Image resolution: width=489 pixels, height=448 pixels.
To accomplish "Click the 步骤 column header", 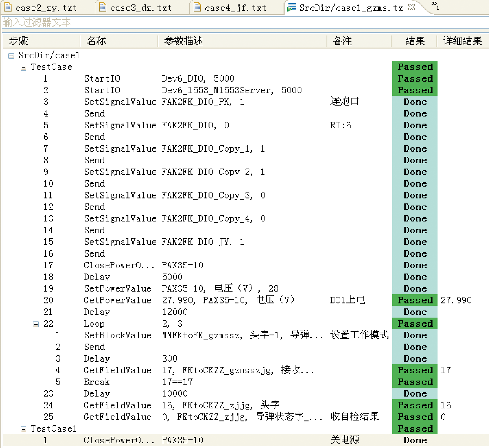I will [x=41, y=41].
